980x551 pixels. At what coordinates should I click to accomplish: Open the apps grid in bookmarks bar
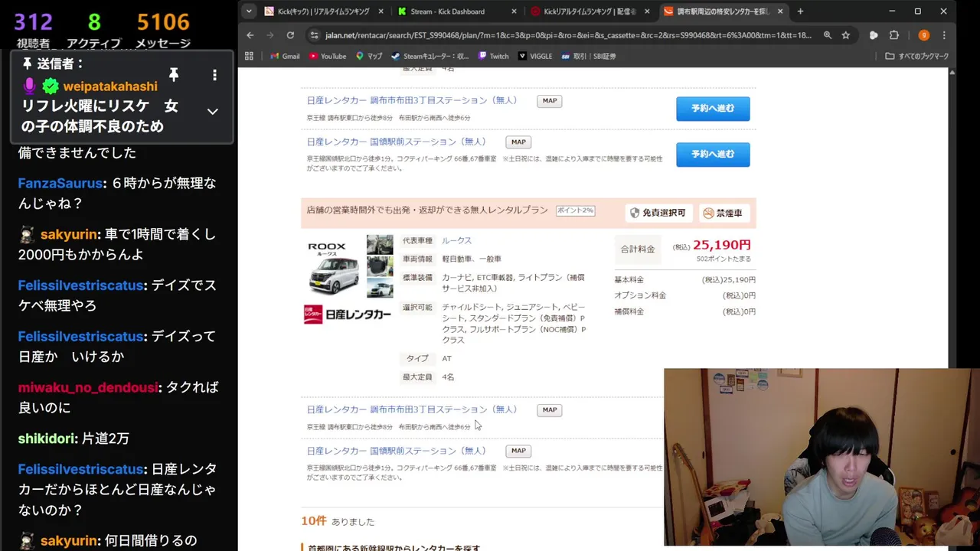pos(249,56)
